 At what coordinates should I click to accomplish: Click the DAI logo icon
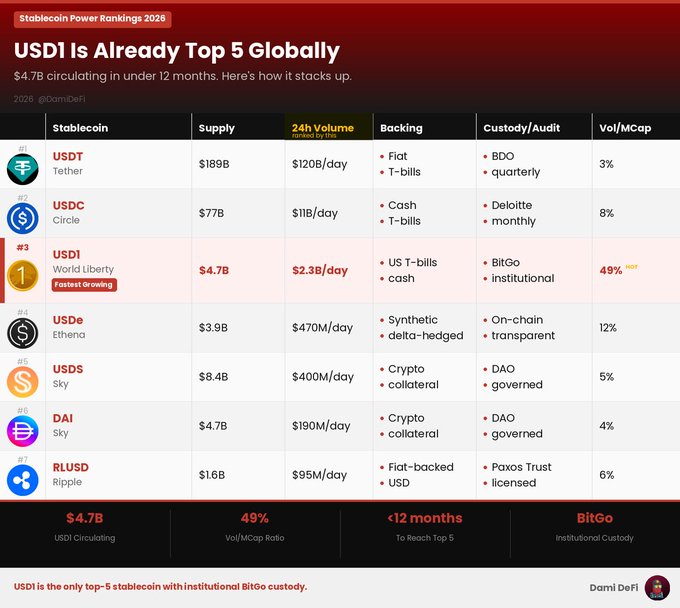point(23,431)
